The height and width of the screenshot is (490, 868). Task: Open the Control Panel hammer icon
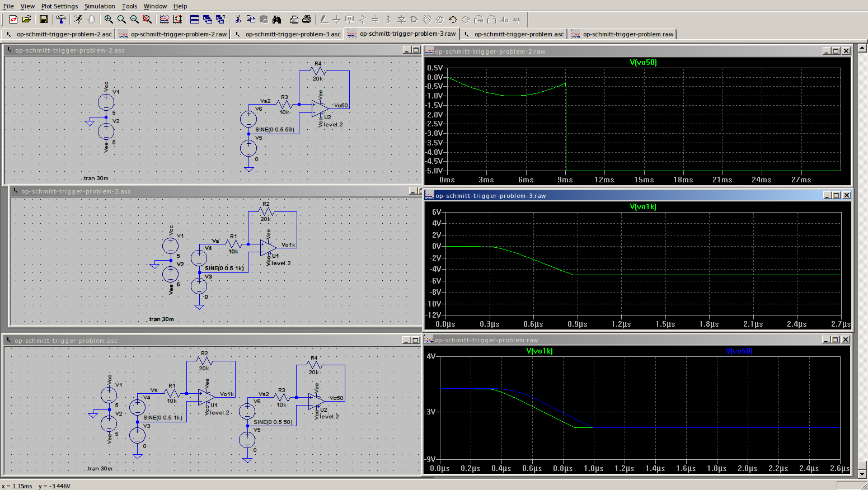(x=61, y=20)
